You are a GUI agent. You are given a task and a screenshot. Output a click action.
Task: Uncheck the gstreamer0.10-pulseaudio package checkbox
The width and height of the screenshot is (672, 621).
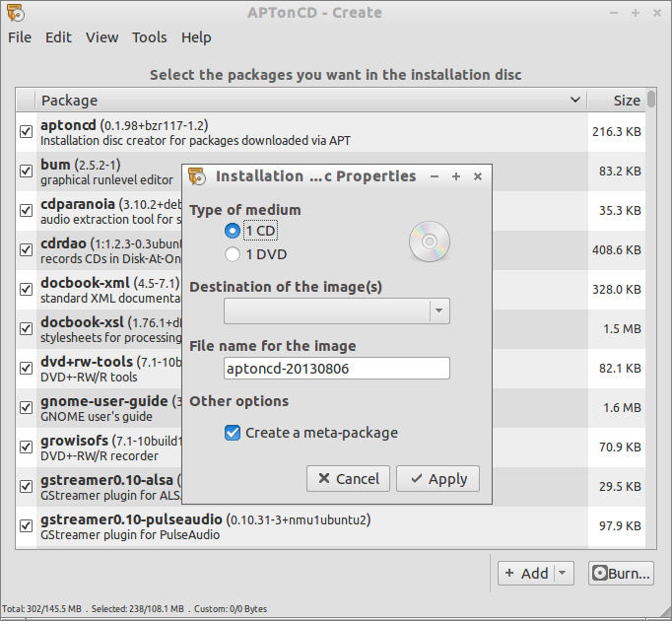(x=27, y=525)
